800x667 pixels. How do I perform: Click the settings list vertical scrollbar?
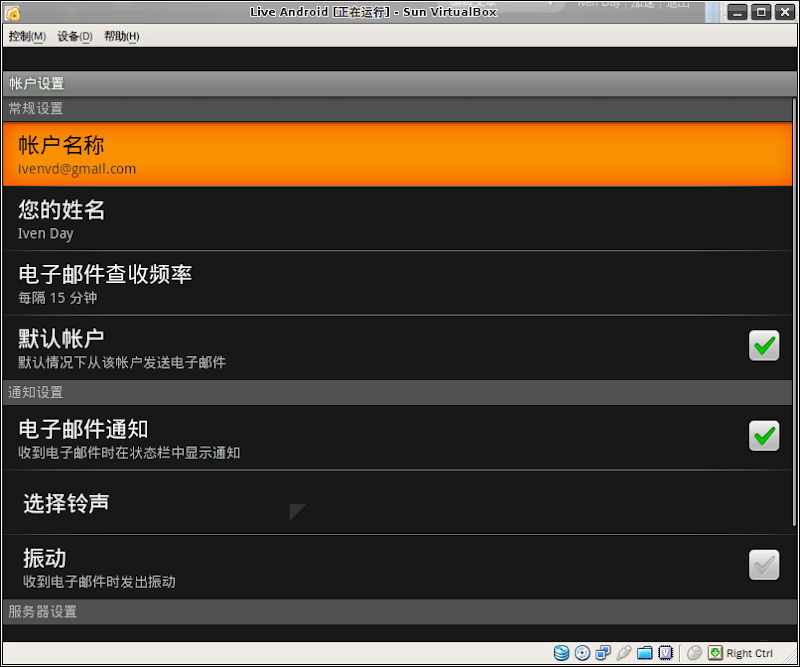[x=794, y=312]
